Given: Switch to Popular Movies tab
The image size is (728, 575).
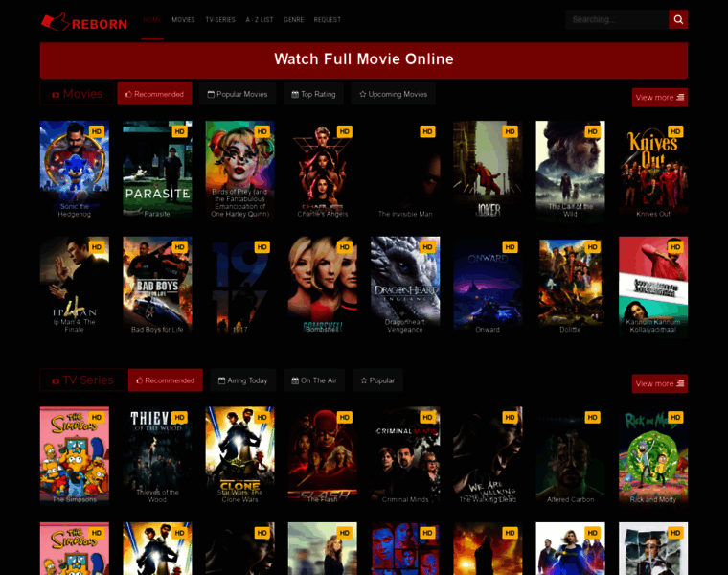Looking at the screenshot, I should 238,94.
